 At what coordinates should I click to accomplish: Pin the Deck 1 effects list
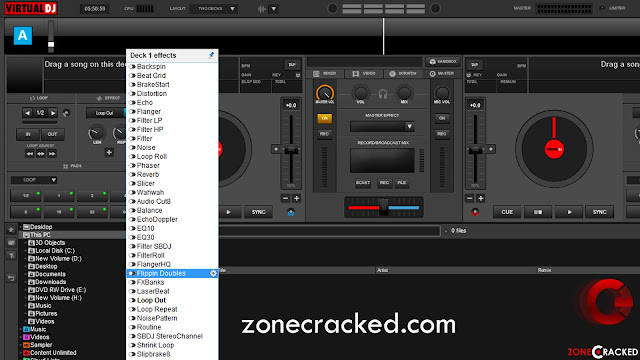point(211,55)
